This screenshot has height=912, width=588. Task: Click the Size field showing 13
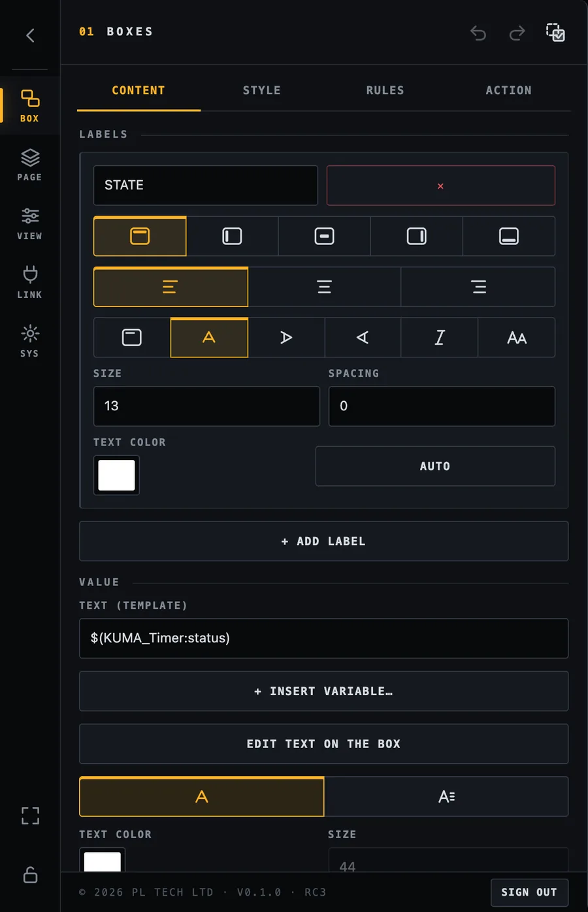coord(206,406)
